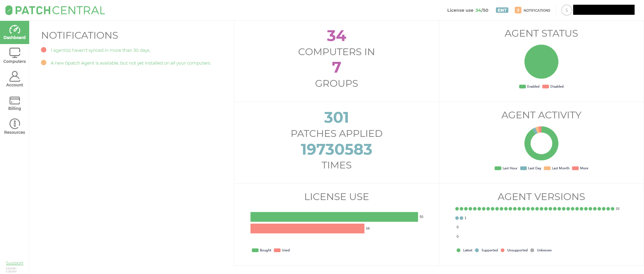The width and height of the screenshot is (644, 274).
Task: Toggle the Last Day legend entry
Action: tap(531, 168)
